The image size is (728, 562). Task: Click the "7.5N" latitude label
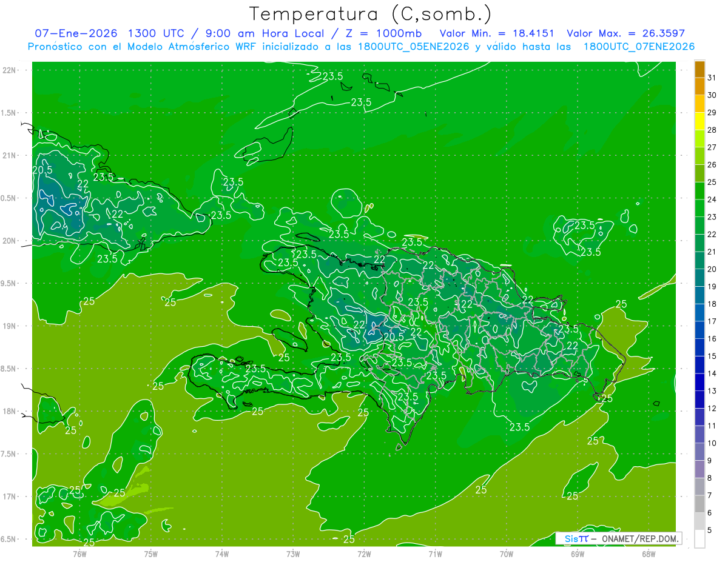[9, 454]
